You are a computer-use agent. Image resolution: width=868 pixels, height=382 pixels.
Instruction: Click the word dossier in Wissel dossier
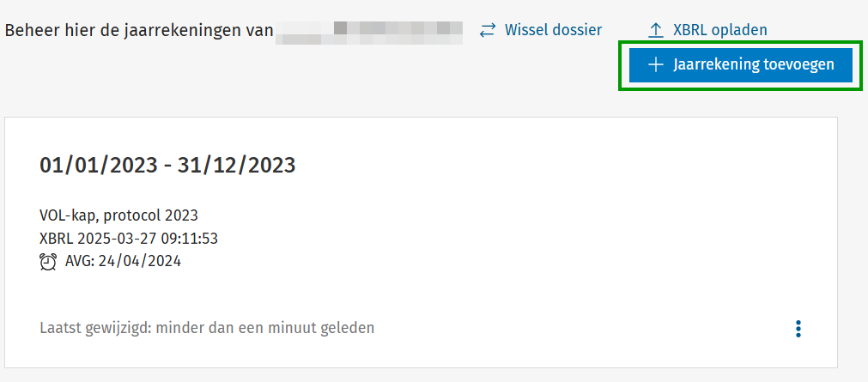click(574, 30)
